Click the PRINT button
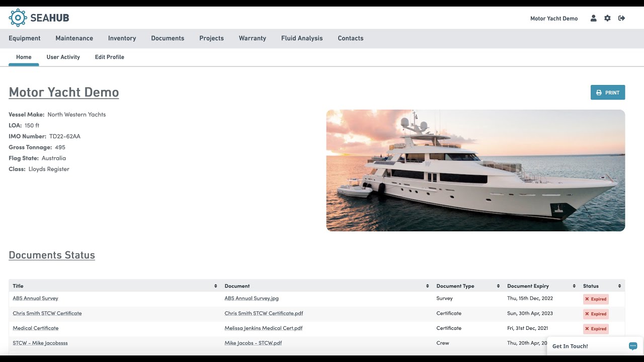Image resolution: width=644 pixels, height=362 pixels. (x=608, y=93)
